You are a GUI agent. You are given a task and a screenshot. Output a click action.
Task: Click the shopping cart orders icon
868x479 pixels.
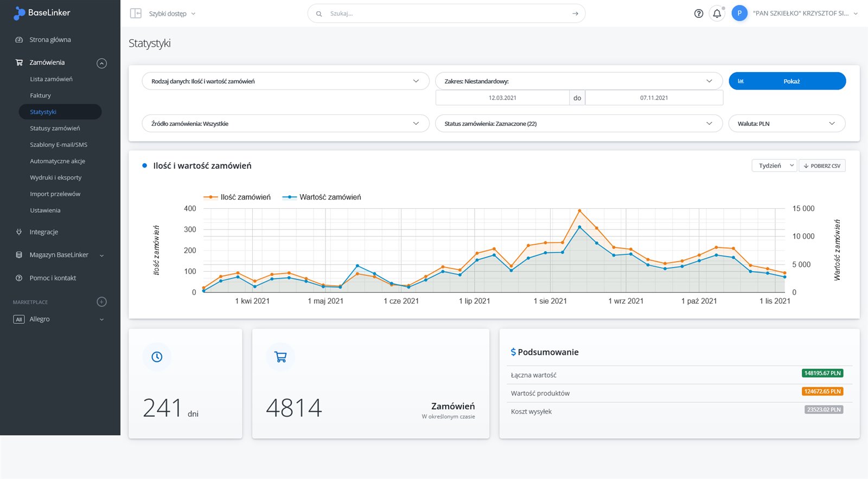[280, 357]
